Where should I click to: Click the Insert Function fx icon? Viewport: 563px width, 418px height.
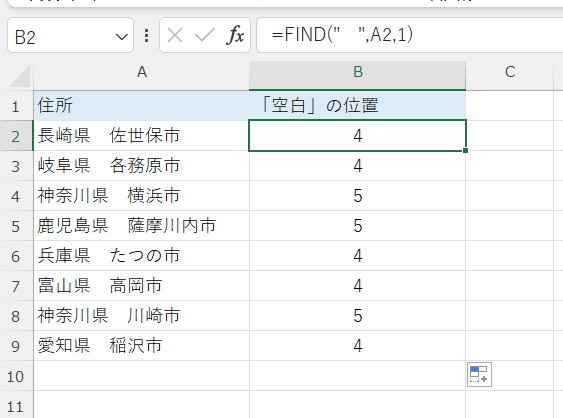235,35
